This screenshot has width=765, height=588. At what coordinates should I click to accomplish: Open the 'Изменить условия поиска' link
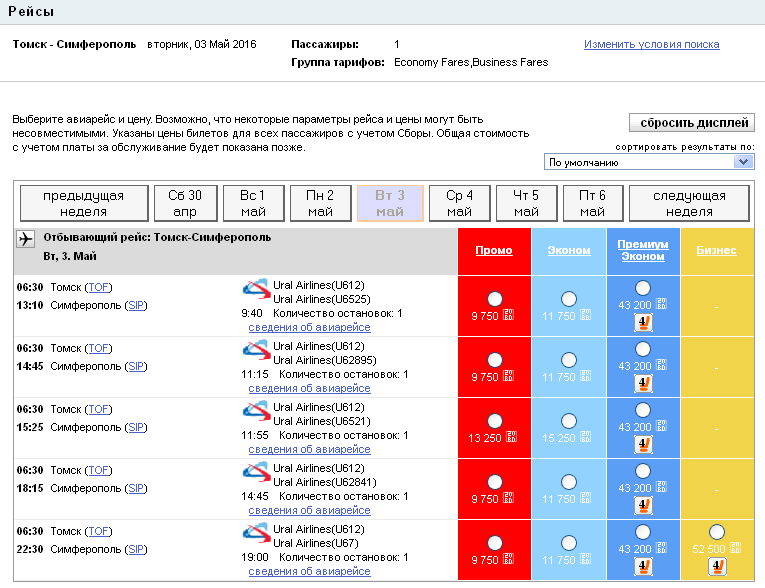[651, 44]
